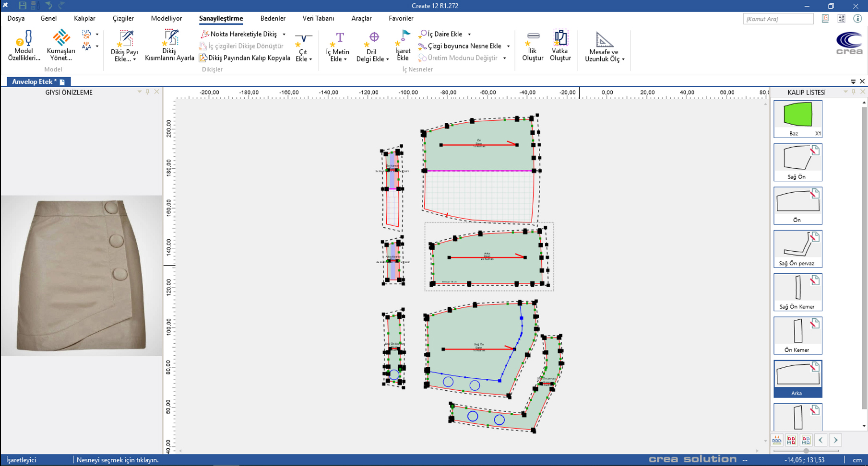Go to next page in Kalıp Listesi
This screenshot has height=466, width=868.
(835, 440)
